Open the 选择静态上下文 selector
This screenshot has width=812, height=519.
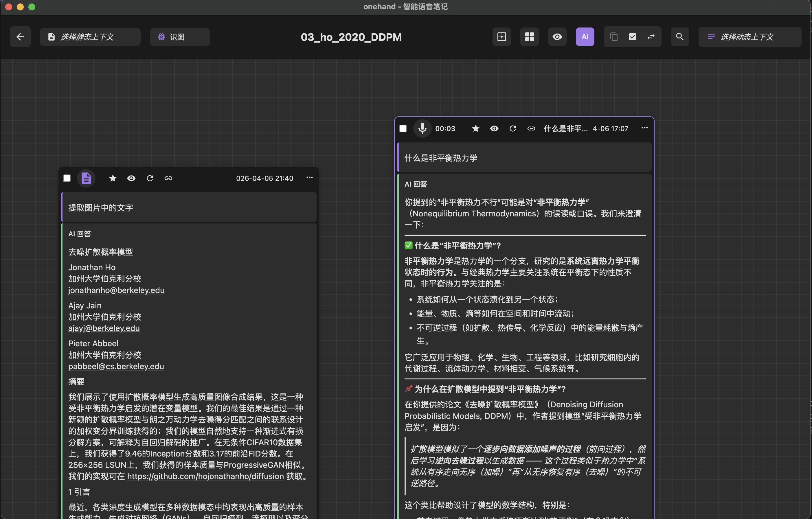click(90, 37)
